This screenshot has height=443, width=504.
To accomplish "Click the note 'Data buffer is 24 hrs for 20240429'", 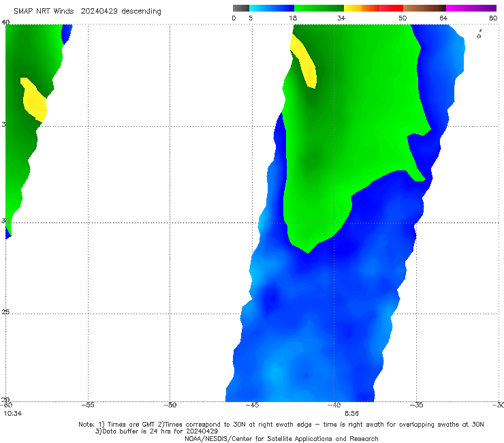I will 157,431.
